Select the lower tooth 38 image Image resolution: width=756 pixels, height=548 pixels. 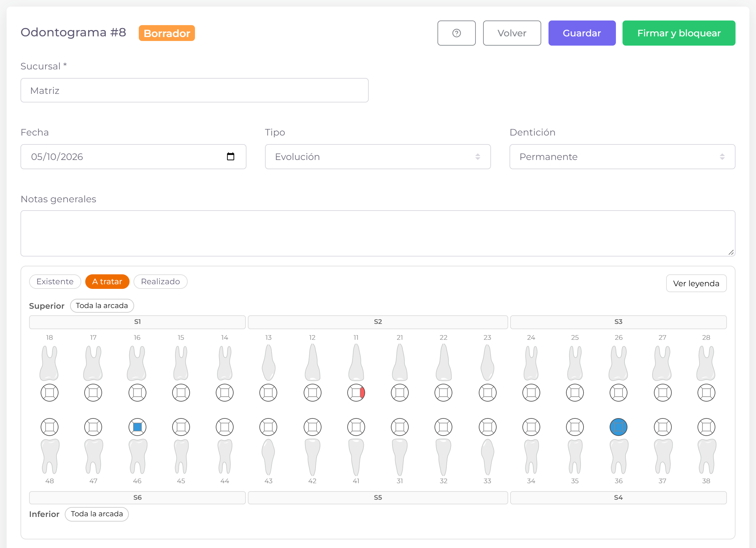706,456
